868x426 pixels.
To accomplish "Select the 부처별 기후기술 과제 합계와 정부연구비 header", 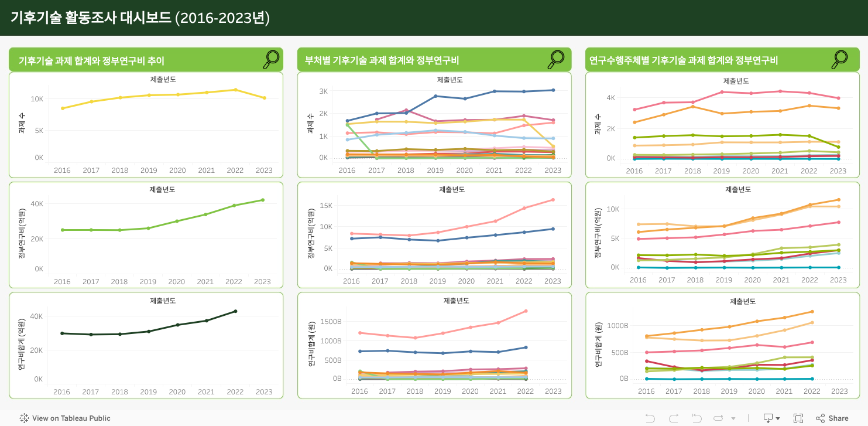I will (x=382, y=60).
